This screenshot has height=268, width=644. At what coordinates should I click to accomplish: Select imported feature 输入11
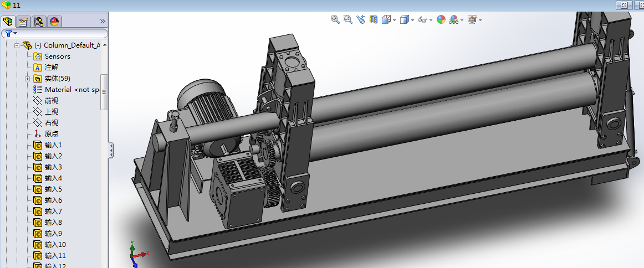50,256
